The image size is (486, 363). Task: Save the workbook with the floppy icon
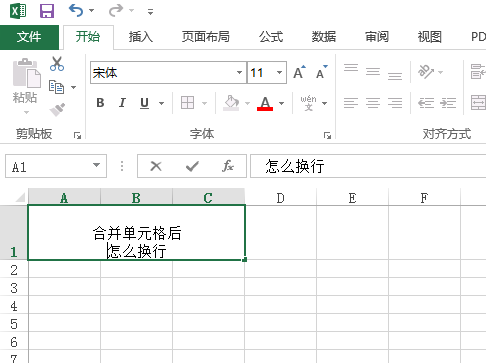point(47,11)
